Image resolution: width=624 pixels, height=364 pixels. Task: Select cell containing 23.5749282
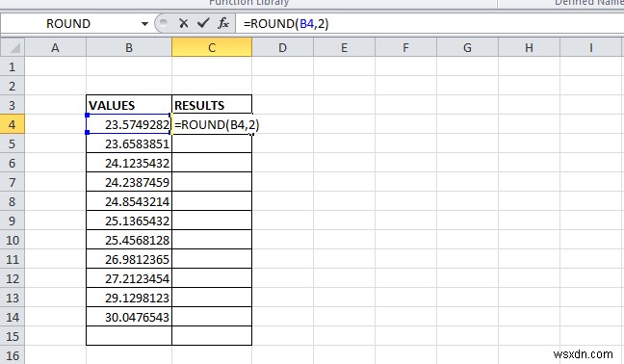coord(129,124)
